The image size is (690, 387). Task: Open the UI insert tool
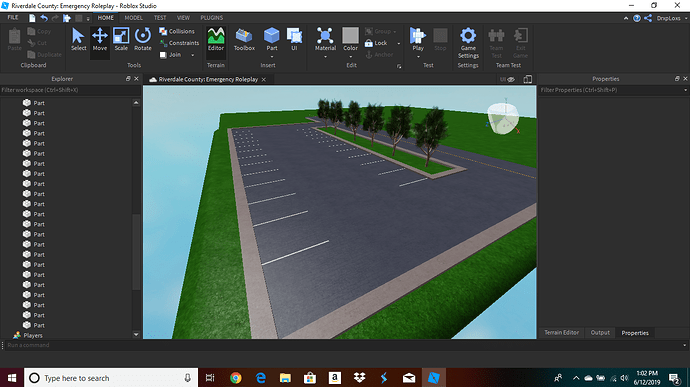point(294,40)
